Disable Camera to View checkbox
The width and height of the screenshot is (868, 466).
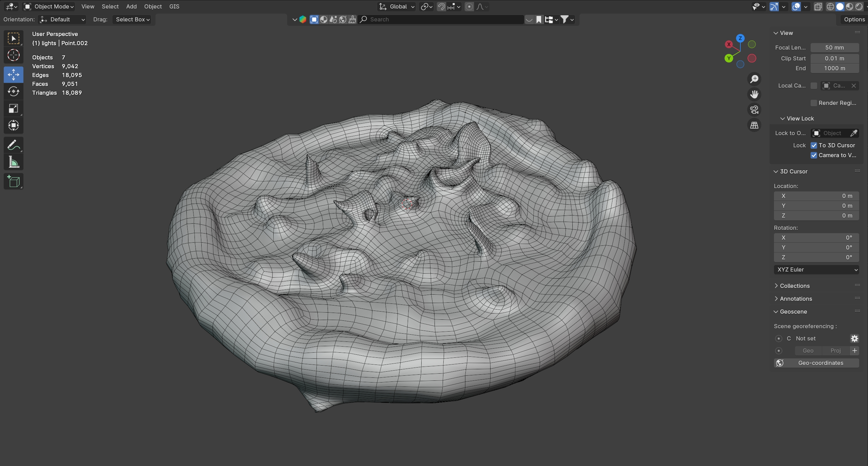(814, 155)
